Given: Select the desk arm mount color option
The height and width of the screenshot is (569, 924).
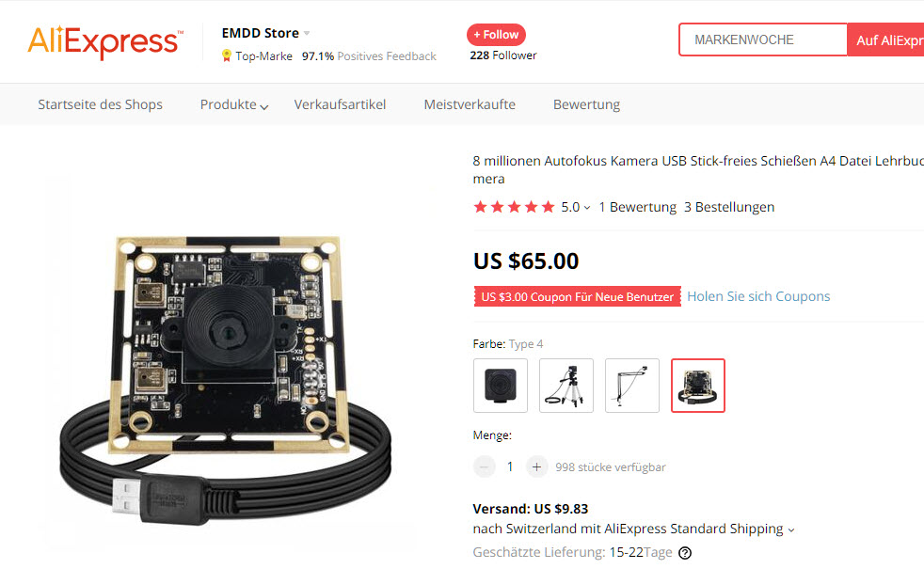Looking at the screenshot, I should pyautogui.click(x=632, y=386).
